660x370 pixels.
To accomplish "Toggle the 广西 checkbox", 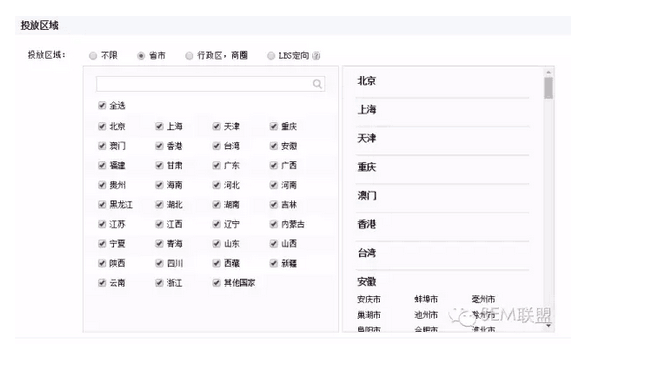I will (x=274, y=165).
